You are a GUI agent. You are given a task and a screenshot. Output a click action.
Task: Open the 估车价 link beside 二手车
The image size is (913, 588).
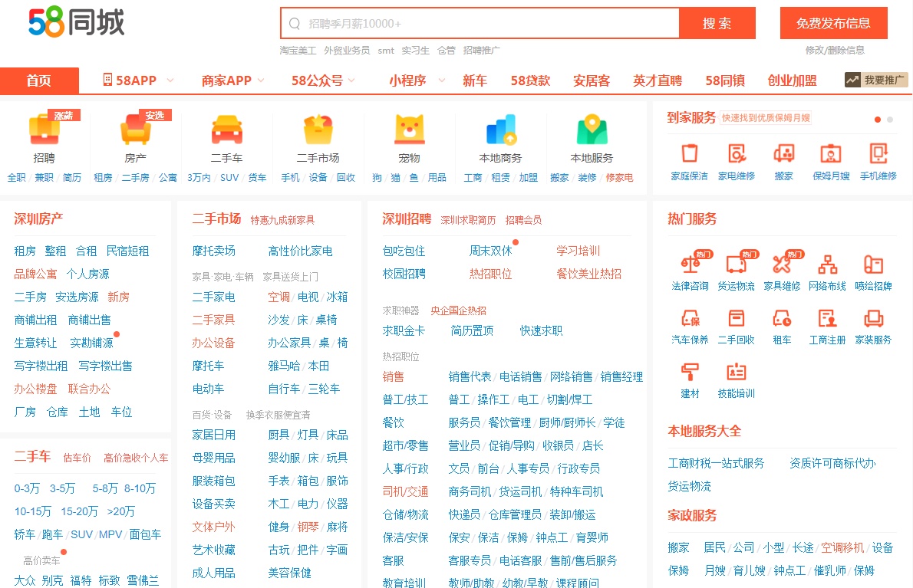77,458
